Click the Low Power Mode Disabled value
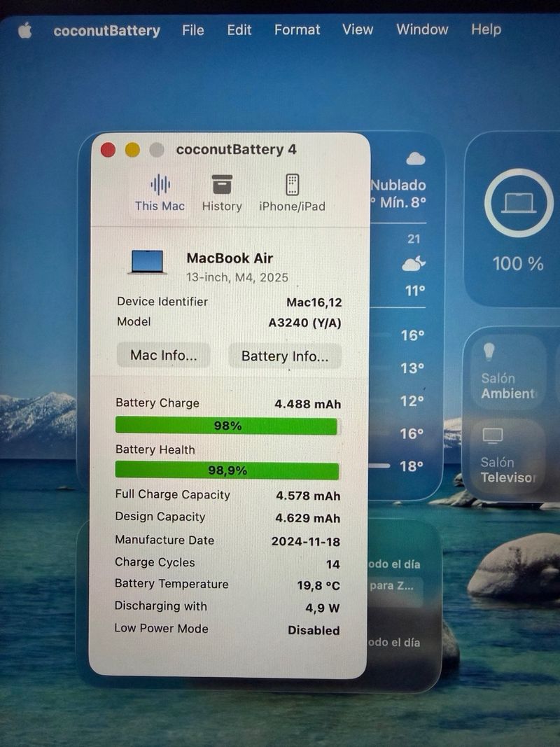Image resolution: width=560 pixels, height=747 pixels. tap(314, 630)
